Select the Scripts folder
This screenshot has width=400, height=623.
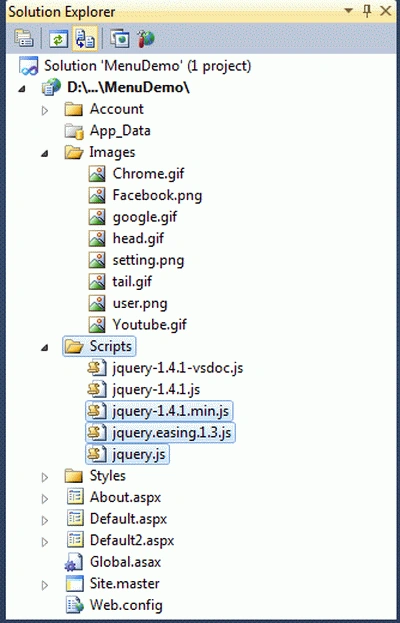tap(99, 346)
